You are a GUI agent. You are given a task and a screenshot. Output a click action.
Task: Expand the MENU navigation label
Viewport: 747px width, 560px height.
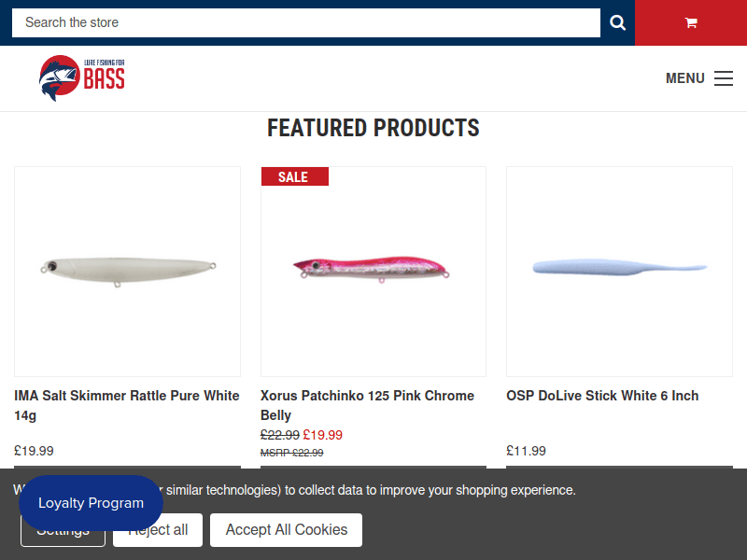point(684,78)
